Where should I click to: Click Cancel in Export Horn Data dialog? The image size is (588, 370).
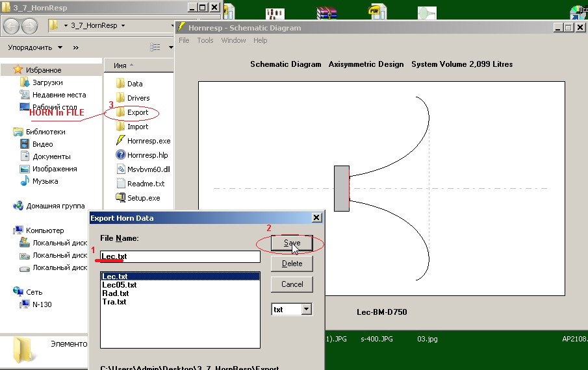pyautogui.click(x=292, y=284)
